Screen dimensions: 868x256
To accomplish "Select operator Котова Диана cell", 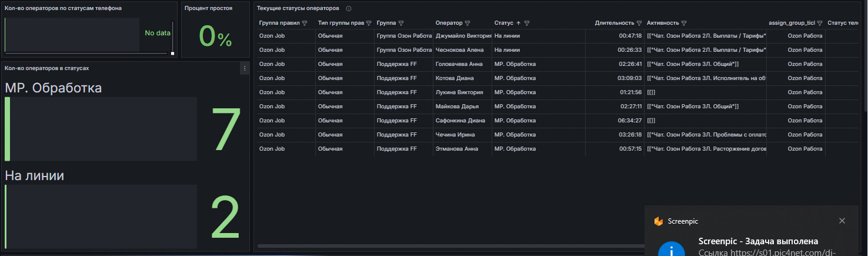I will pyautogui.click(x=463, y=78).
